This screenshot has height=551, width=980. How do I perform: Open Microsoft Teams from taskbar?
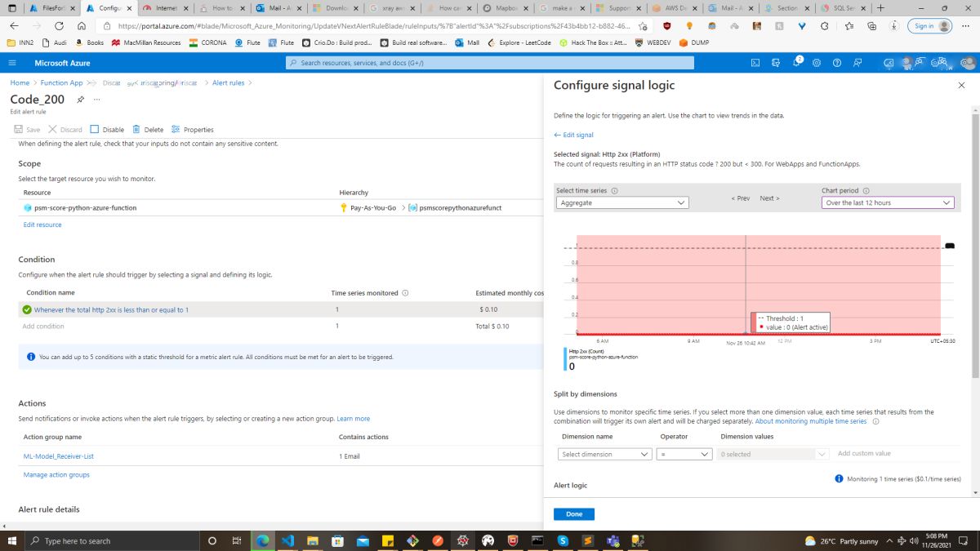pyautogui.click(x=612, y=540)
